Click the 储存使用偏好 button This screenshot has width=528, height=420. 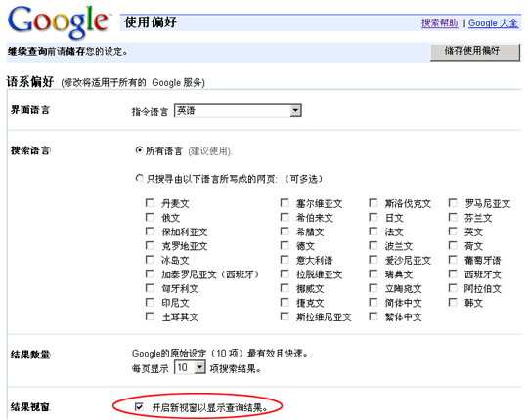tap(475, 52)
